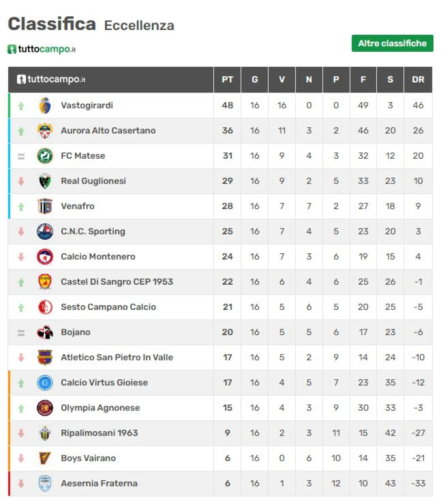Click the Altre classifiche green button
The image size is (441, 504).
click(392, 43)
